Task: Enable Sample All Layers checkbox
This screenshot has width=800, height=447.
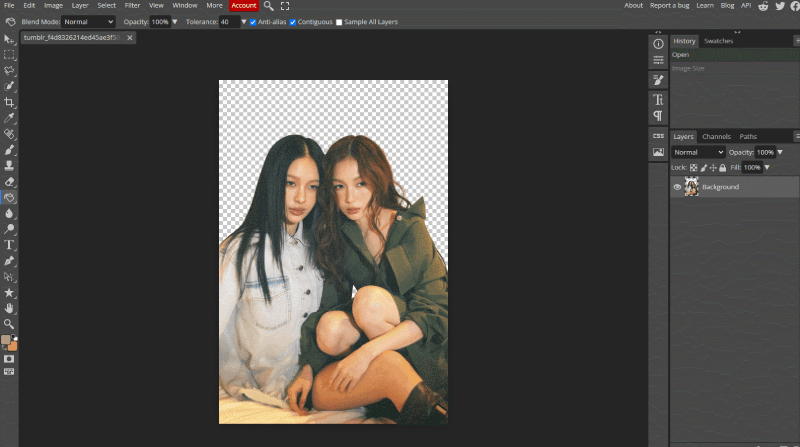Action: (x=339, y=22)
